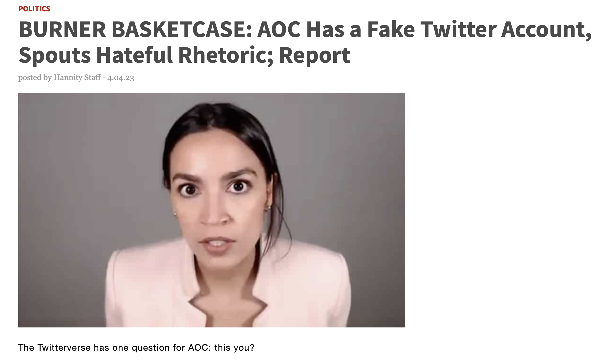This screenshot has height=364, width=597.
Task: Click the word 'AOC' in the headline
Action: [x=279, y=30]
